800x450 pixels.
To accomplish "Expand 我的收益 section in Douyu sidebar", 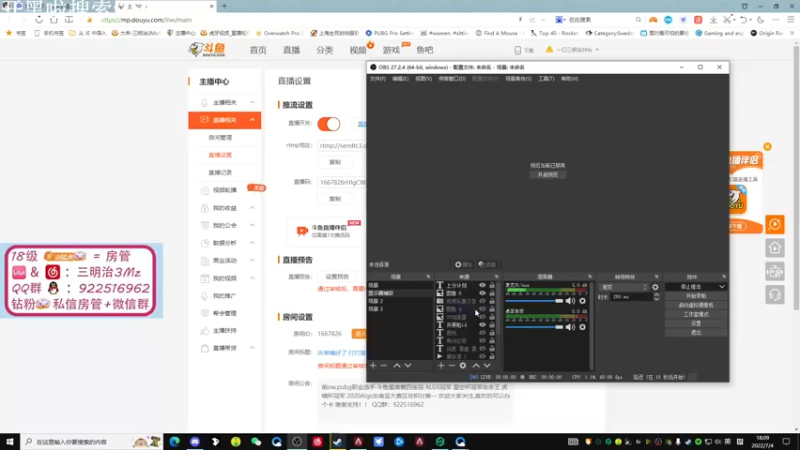I will pyautogui.click(x=252, y=208).
